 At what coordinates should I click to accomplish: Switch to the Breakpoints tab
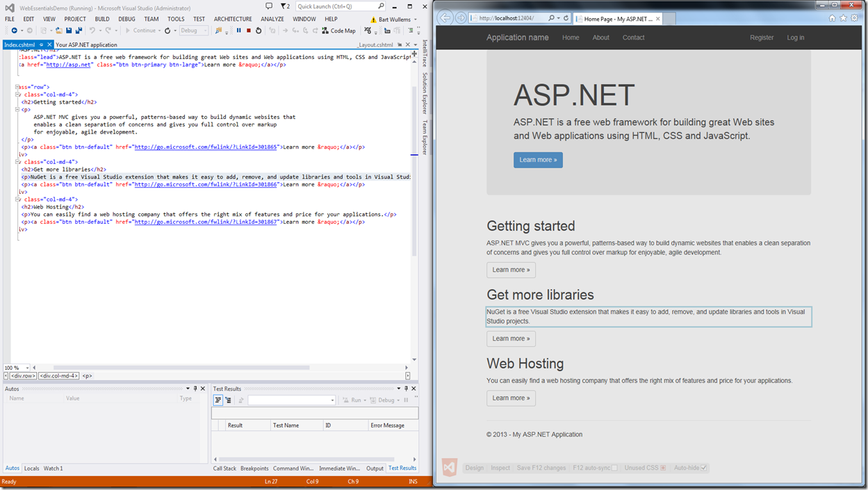point(254,468)
